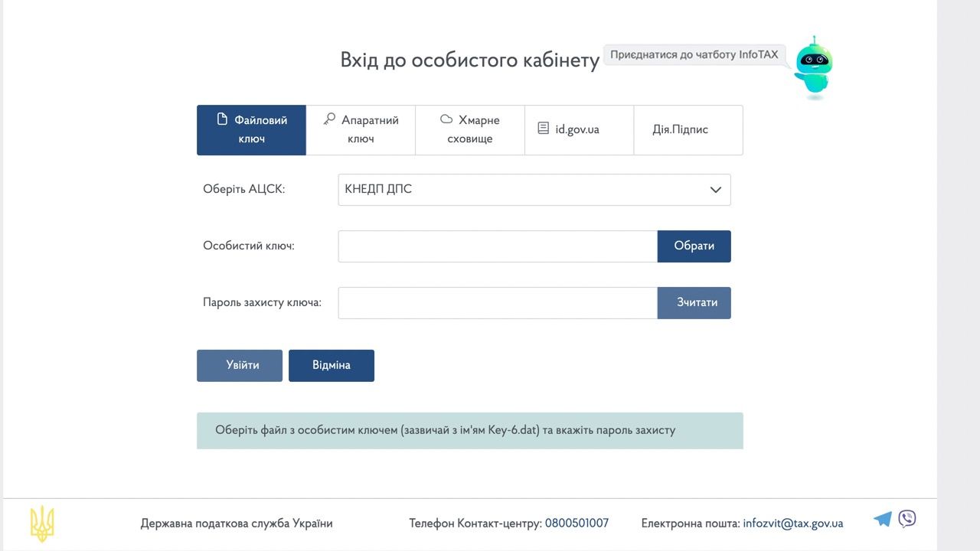This screenshot has height=551, width=980.
Task: Click the Особистий ключ file field
Action: pyautogui.click(x=497, y=246)
